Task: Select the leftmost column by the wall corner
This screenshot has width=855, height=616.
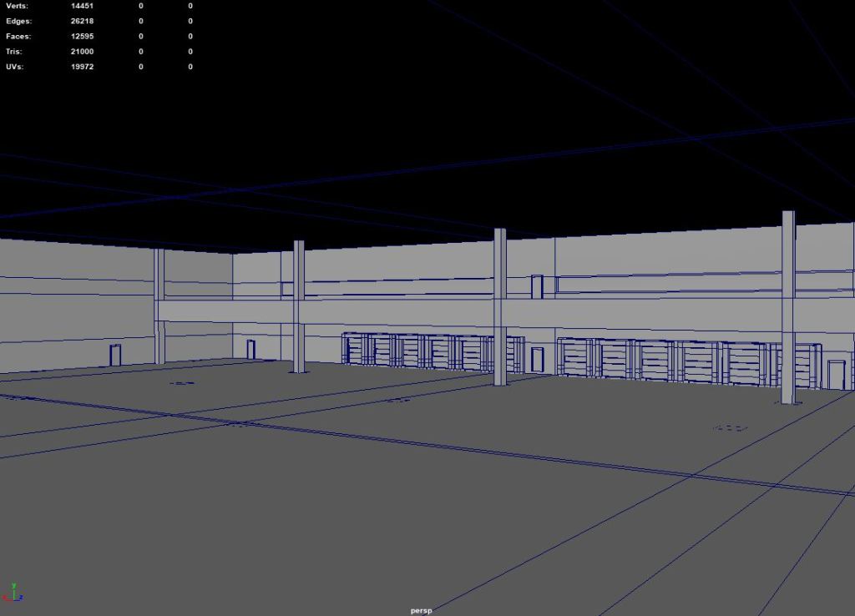Action: coord(159,306)
